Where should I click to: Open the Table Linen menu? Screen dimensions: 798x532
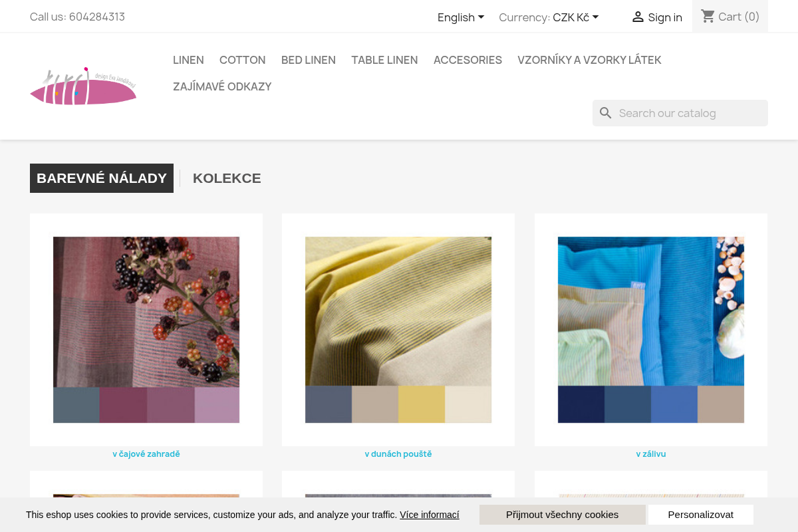click(384, 60)
